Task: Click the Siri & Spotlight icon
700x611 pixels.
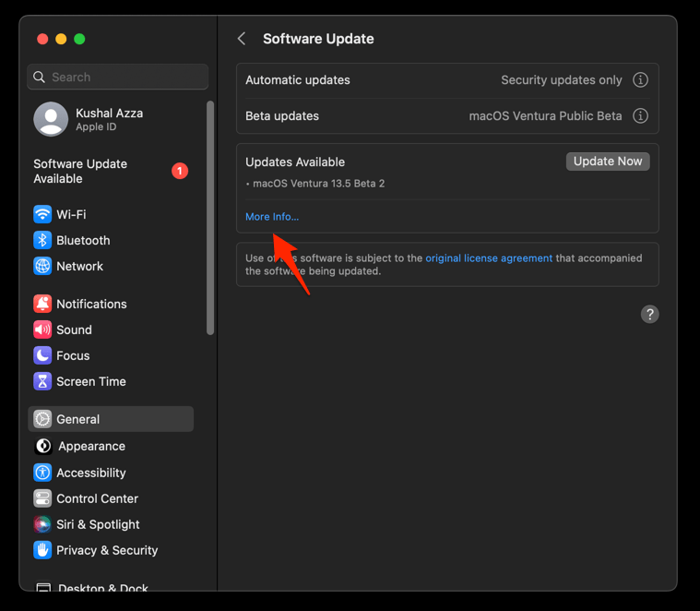Action: [x=42, y=524]
